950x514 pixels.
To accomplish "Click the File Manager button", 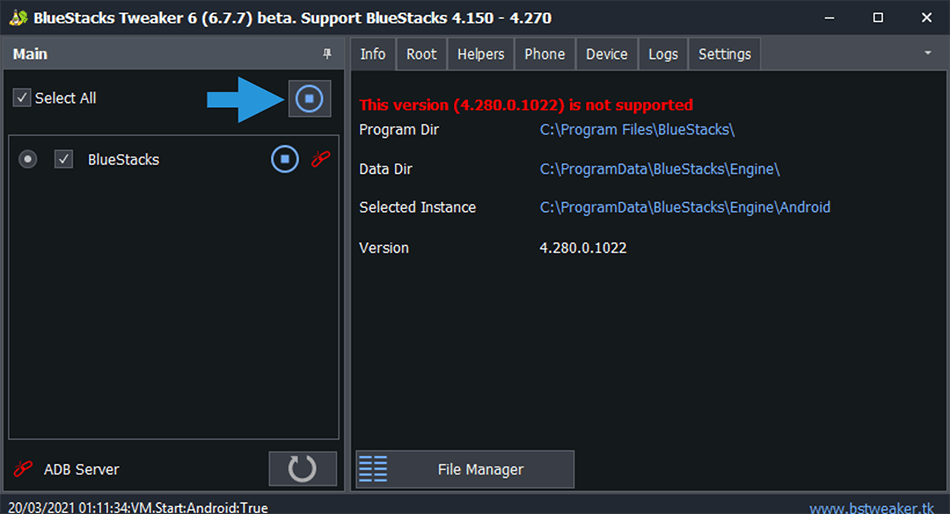I will tap(465, 469).
